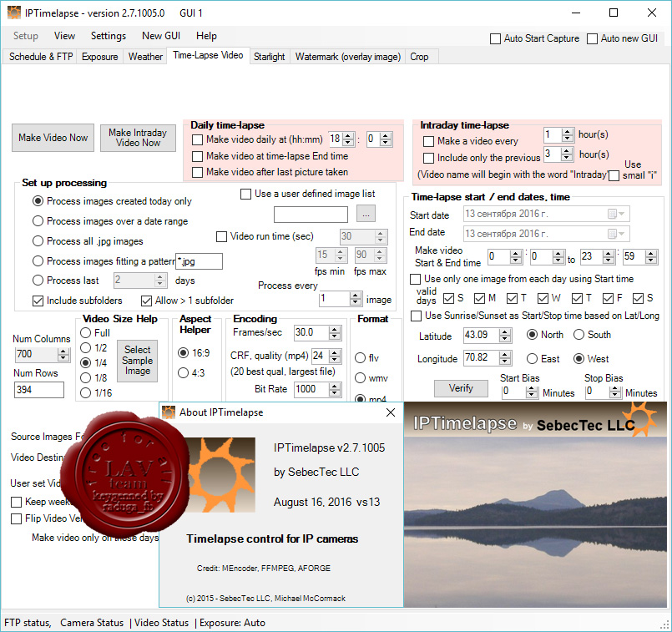Click Make Video Now button
This screenshot has width=672, height=632.
point(53,138)
